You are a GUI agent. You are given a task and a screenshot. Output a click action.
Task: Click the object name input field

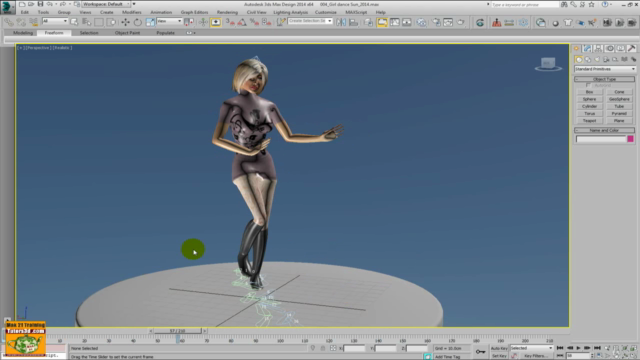pyautogui.click(x=601, y=139)
